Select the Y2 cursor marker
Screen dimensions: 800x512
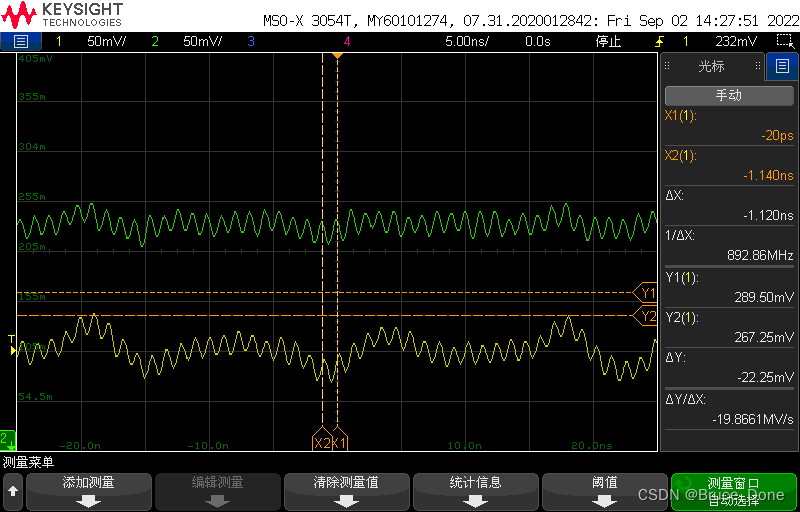coord(644,316)
